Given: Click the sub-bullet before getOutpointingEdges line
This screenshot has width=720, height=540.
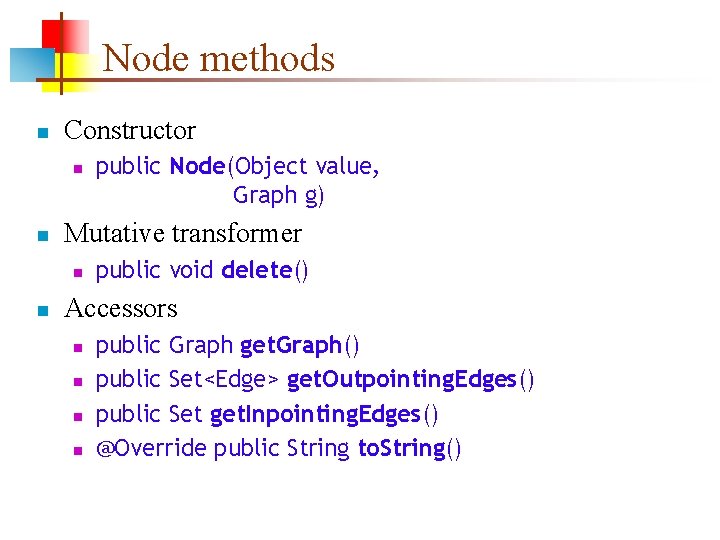Looking at the screenshot, I should point(77,382).
